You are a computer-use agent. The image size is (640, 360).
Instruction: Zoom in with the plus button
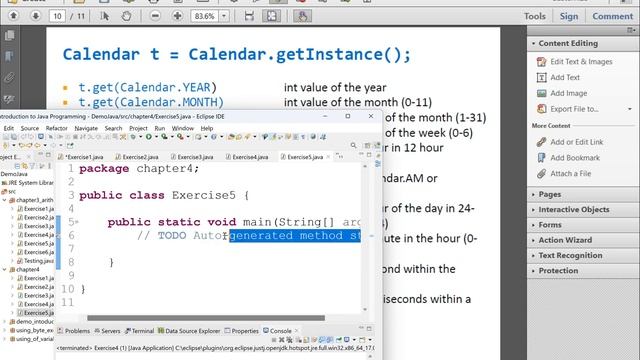177,16
